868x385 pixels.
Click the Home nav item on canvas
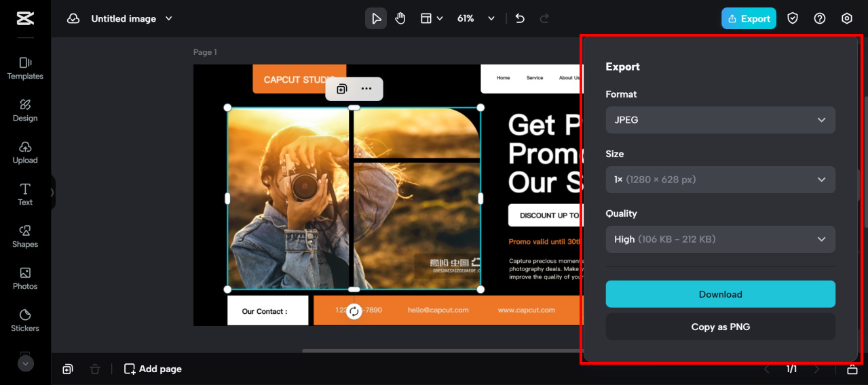click(503, 78)
